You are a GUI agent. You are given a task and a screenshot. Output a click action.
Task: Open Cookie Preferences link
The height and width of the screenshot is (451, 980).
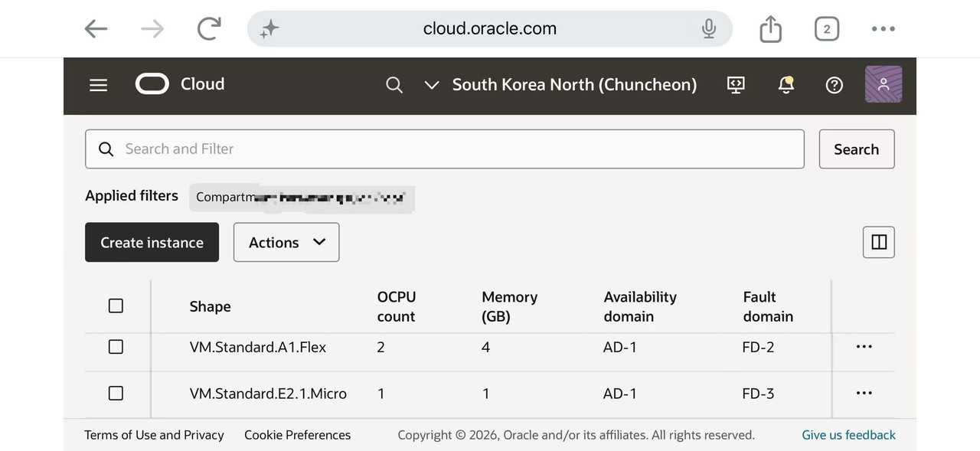tap(297, 435)
